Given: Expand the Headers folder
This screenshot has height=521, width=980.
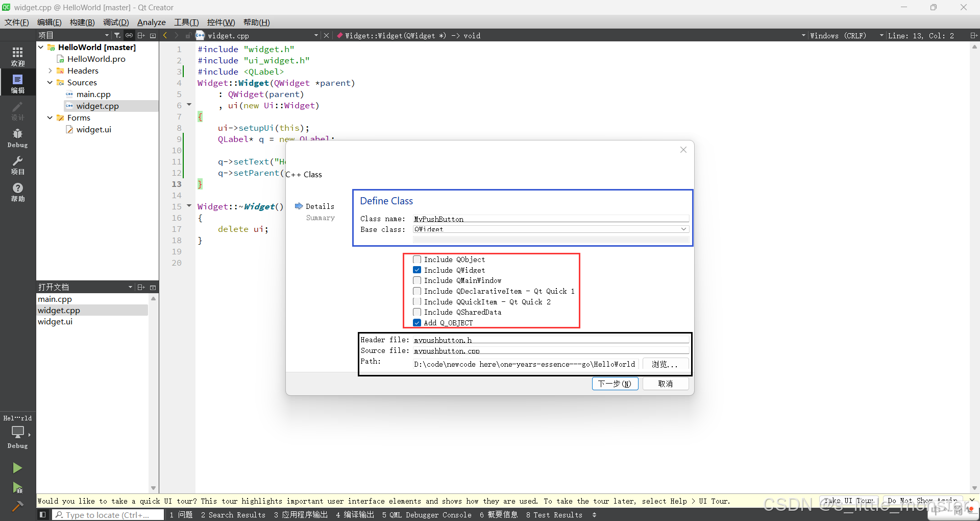Looking at the screenshot, I should click(50, 70).
